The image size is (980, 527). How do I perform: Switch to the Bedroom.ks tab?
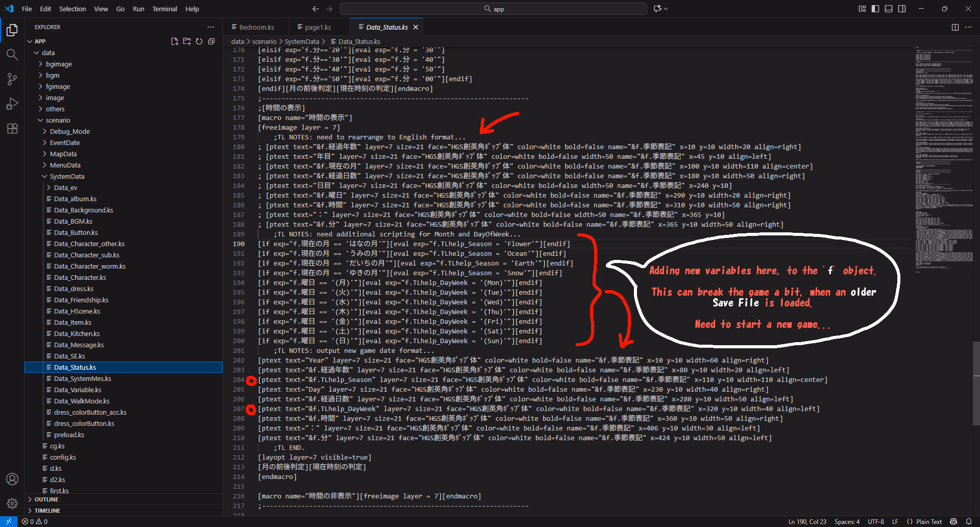pyautogui.click(x=256, y=27)
